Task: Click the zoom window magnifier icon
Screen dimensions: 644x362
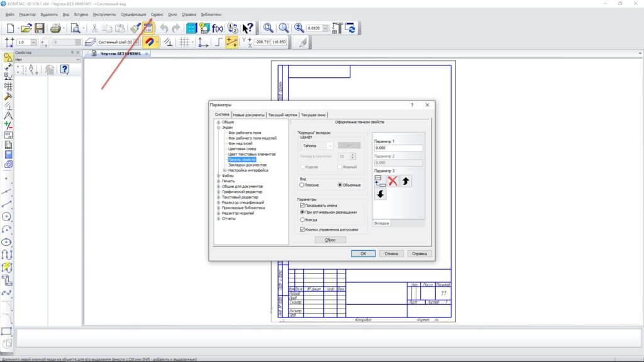Action: click(268, 28)
